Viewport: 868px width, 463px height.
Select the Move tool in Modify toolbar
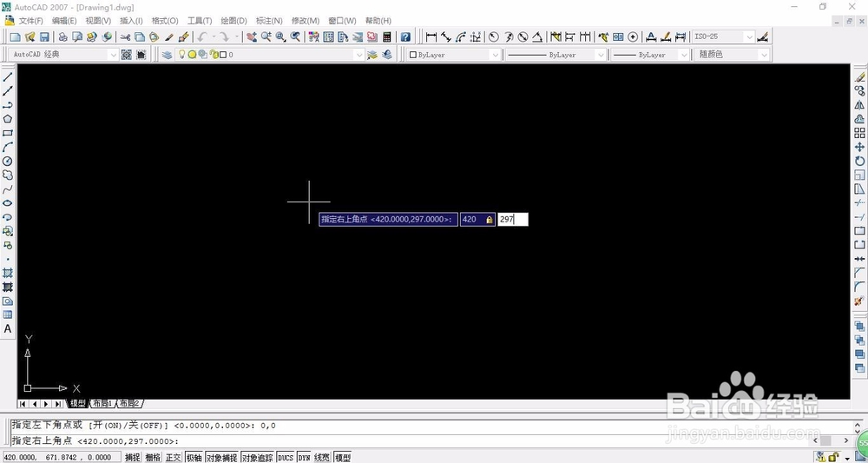[859, 147]
